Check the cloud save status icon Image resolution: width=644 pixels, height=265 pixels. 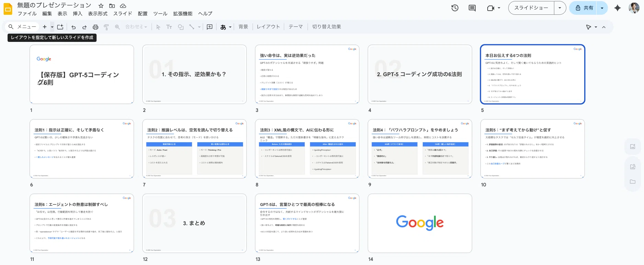123,6
